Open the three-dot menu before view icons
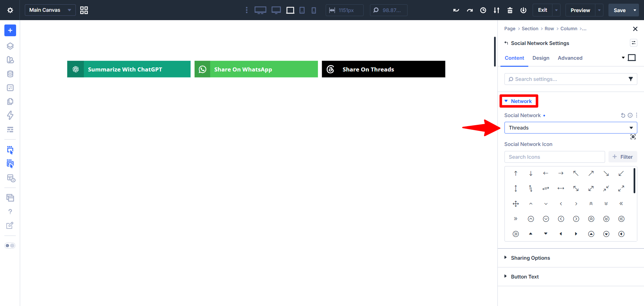644x306 pixels. pos(247,10)
